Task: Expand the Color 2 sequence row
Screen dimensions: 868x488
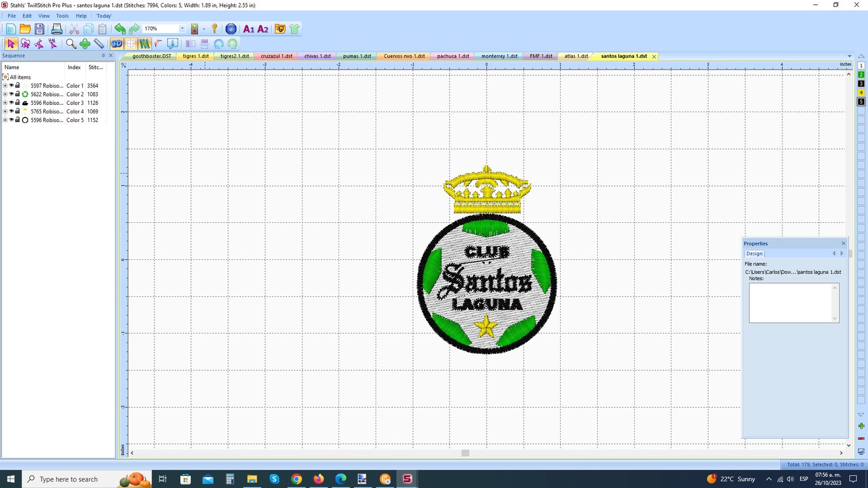Action: (5, 94)
